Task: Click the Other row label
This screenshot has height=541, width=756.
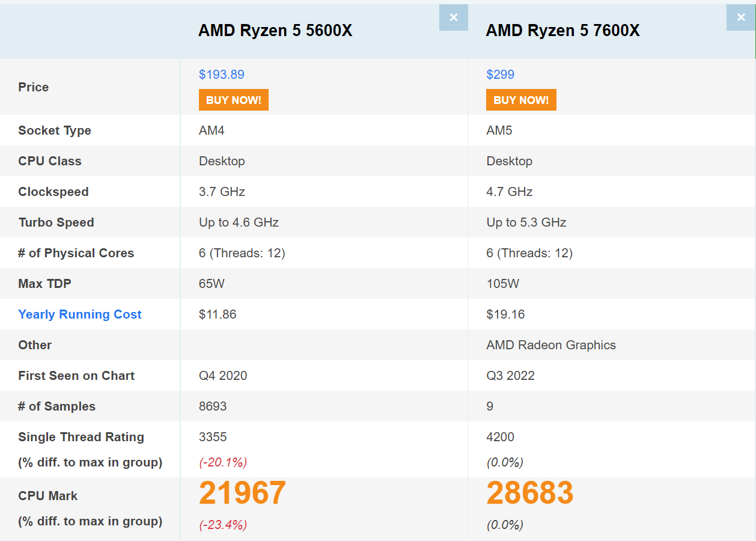Action: (35, 345)
